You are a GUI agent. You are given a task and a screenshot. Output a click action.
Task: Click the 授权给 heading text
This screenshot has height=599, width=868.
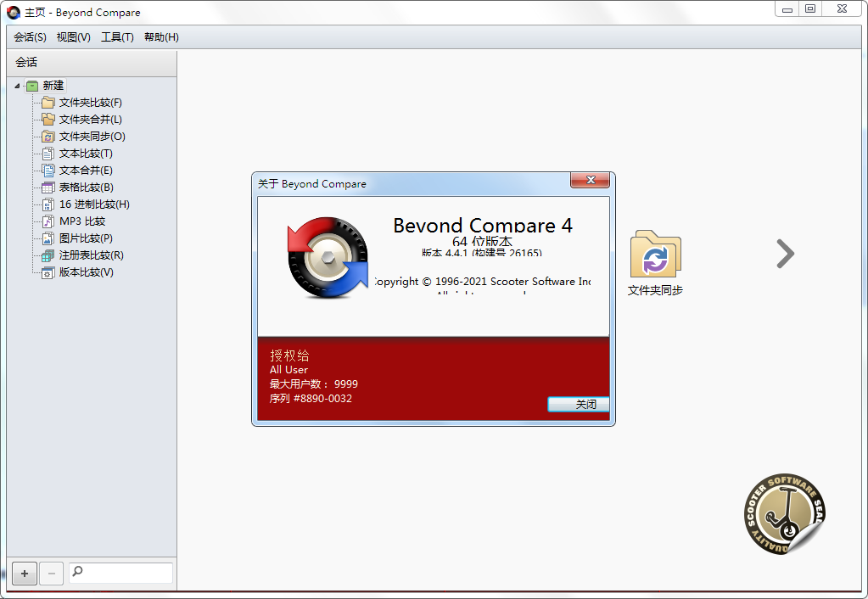click(289, 355)
